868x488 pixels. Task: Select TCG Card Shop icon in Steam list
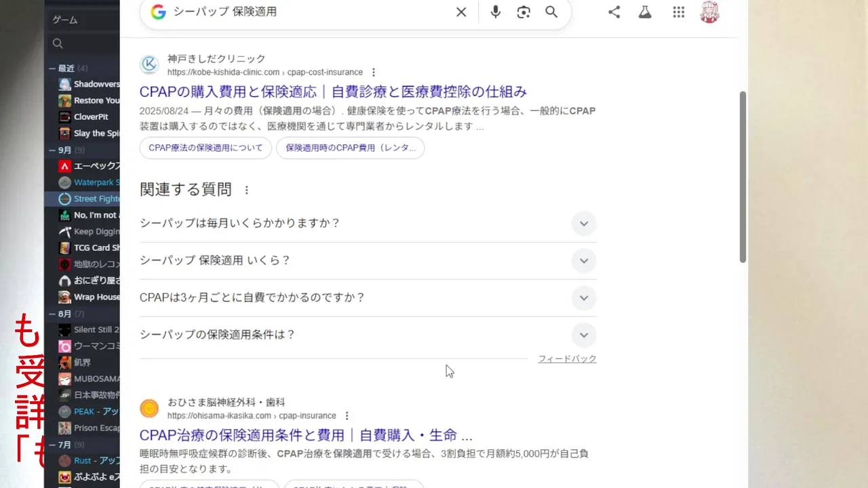(64, 247)
